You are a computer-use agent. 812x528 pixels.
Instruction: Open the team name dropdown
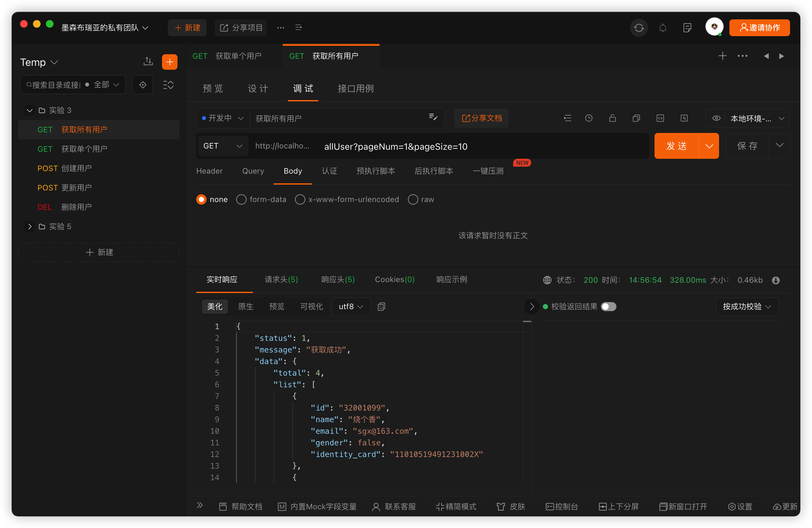coord(105,28)
